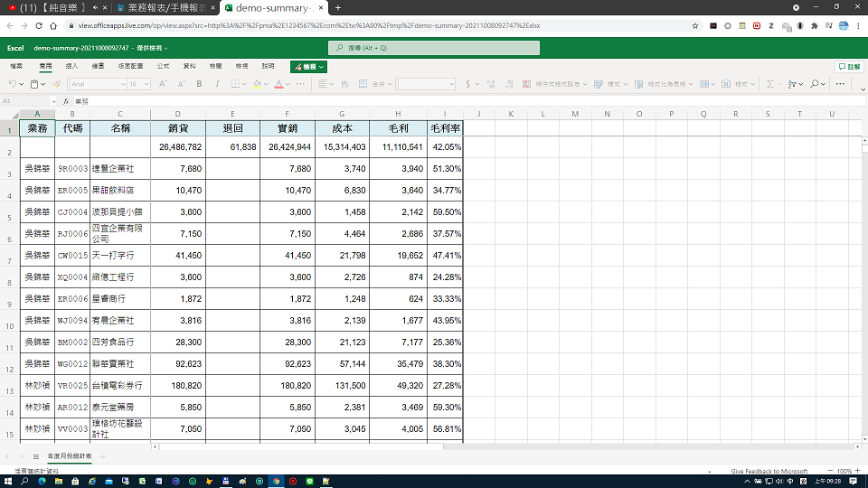Switch to the 版面配置 (Page Layout) tab

point(130,66)
